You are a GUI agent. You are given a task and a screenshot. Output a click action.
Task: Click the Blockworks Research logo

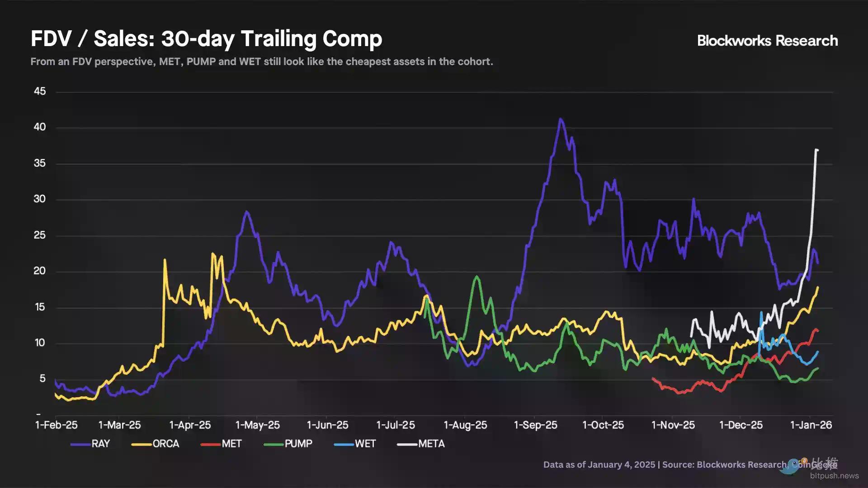tap(767, 41)
